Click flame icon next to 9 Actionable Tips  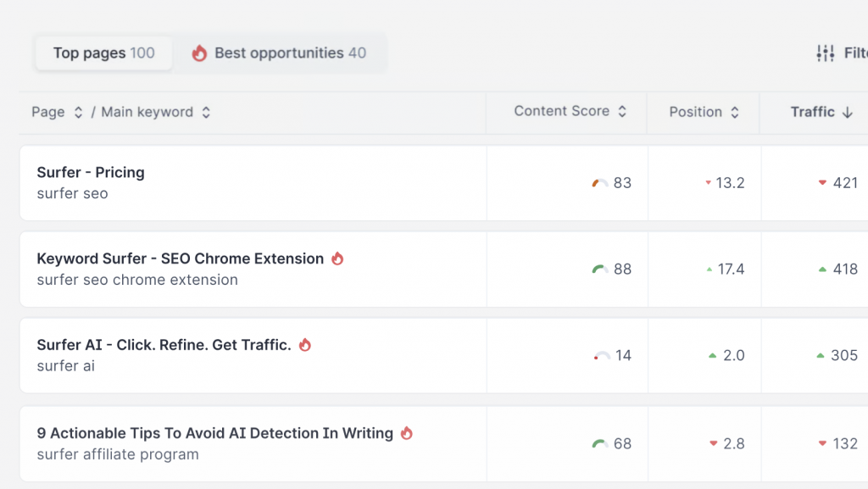click(407, 432)
